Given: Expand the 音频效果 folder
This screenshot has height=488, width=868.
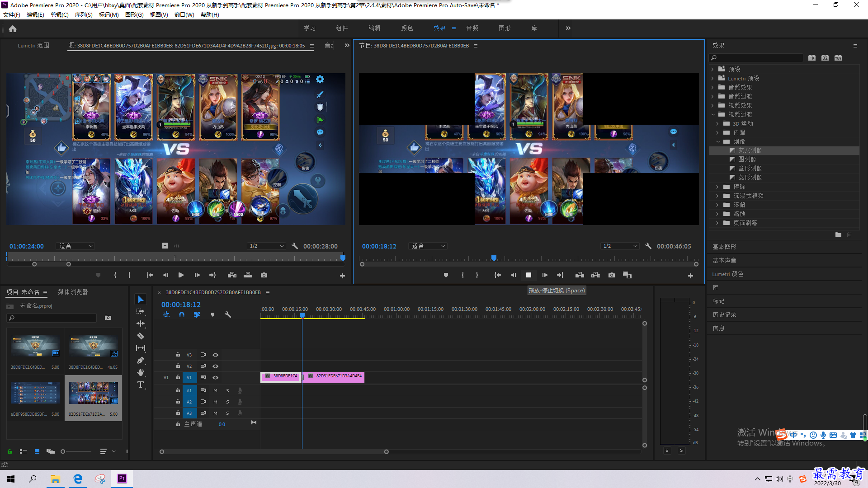Looking at the screenshot, I should pyautogui.click(x=712, y=87).
